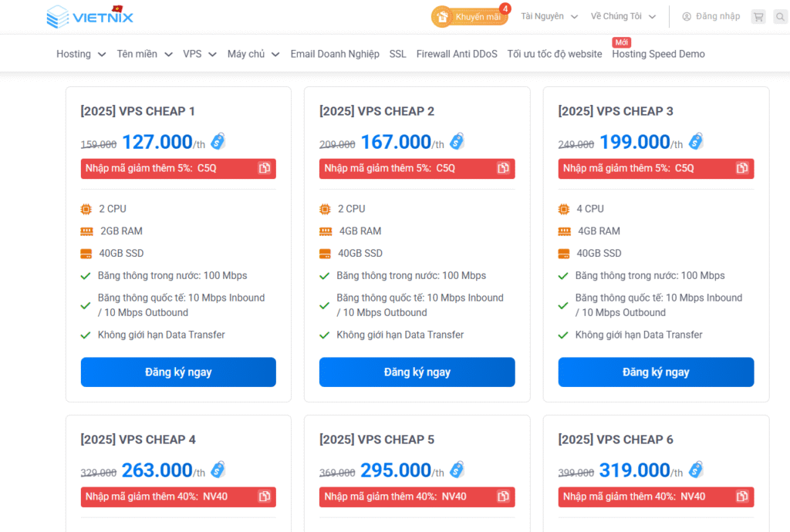Click the search magnifier icon
The image size is (790, 532).
coord(780,16)
